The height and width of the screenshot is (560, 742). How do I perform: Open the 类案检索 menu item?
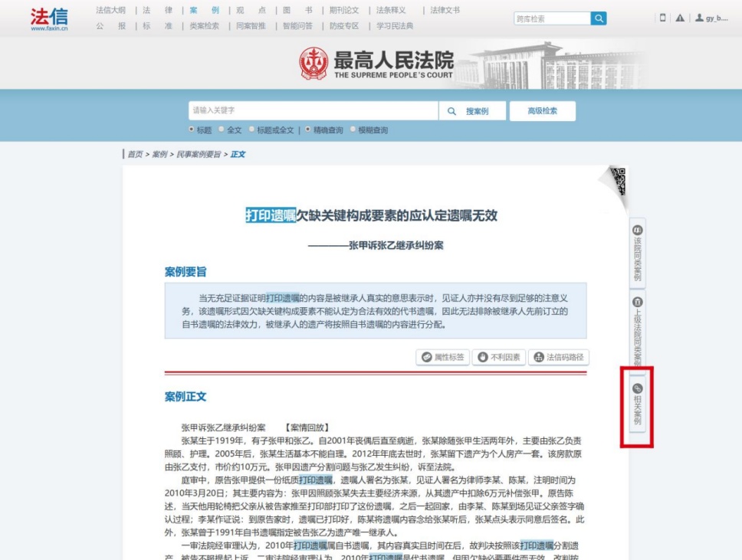pyautogui.click(x=205, y=26)
